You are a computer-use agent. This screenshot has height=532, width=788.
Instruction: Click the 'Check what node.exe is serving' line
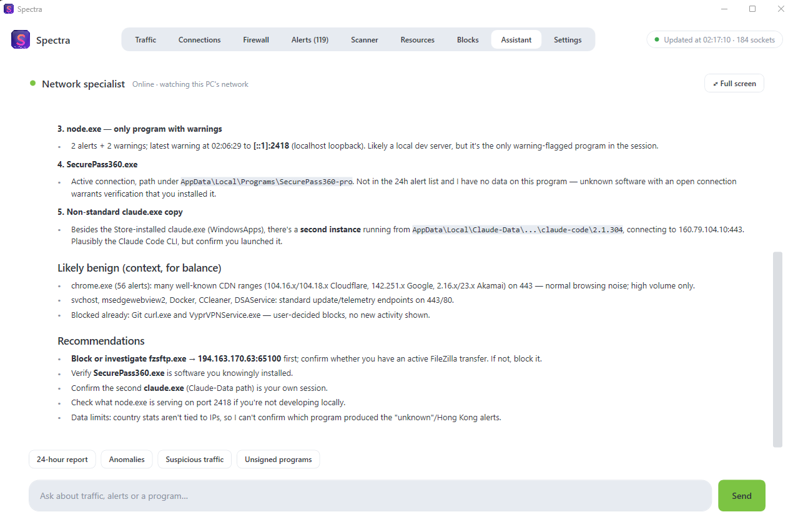[208, 403]
